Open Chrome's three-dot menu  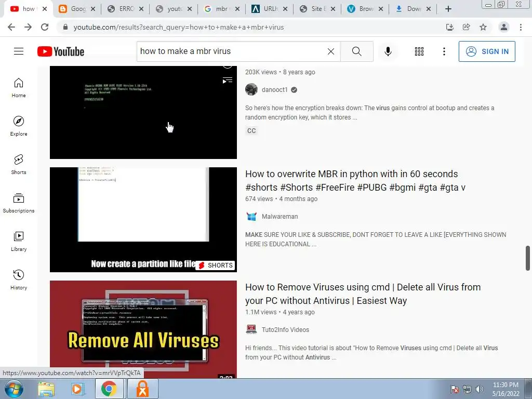pos(521,27)
